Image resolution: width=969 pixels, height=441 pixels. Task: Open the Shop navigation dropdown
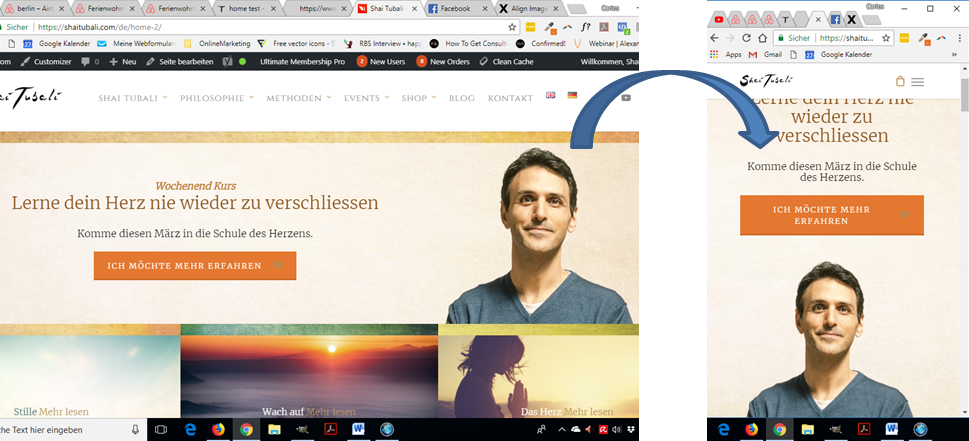[419, 98]
